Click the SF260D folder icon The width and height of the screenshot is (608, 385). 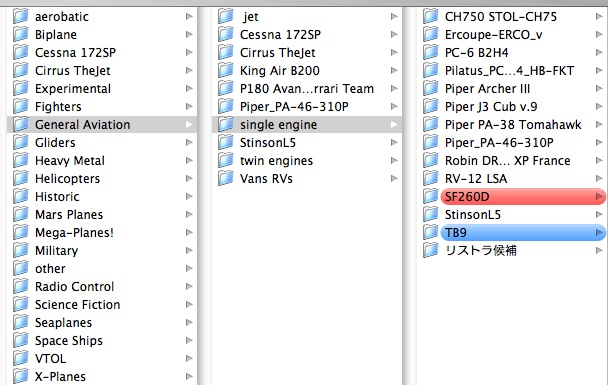click(430, 196)
